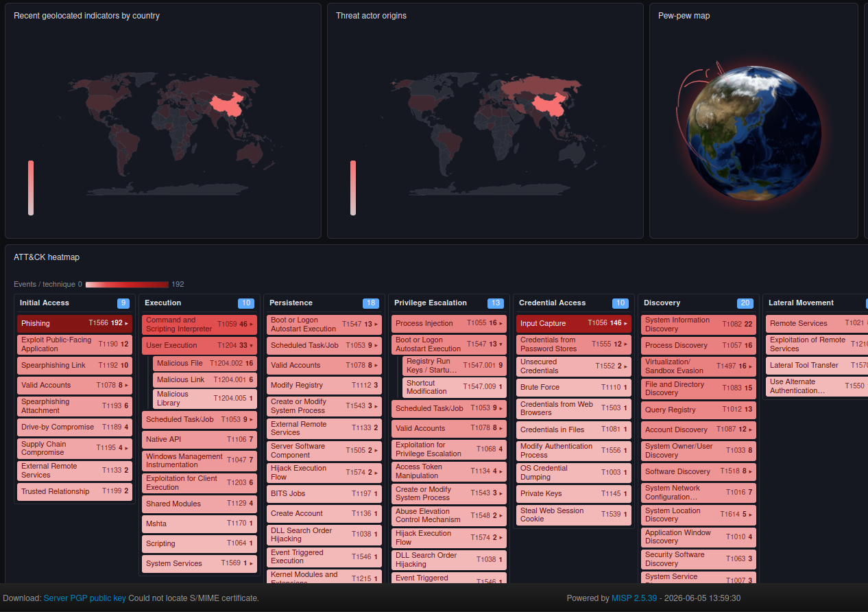Expand Input Capture T1056 sub-techniques
Image resolution: width=868 pixels, height=612 pixels.
[626, 323]
